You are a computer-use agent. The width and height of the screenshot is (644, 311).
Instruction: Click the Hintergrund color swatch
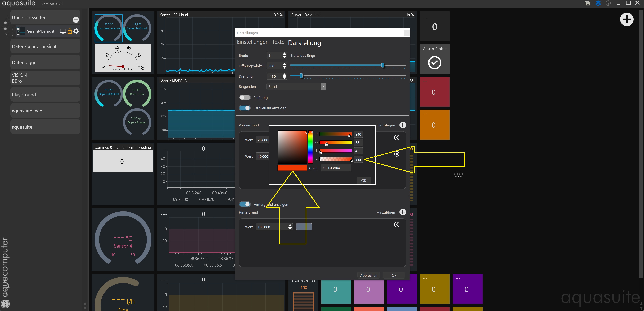click(x=304, y=227)
